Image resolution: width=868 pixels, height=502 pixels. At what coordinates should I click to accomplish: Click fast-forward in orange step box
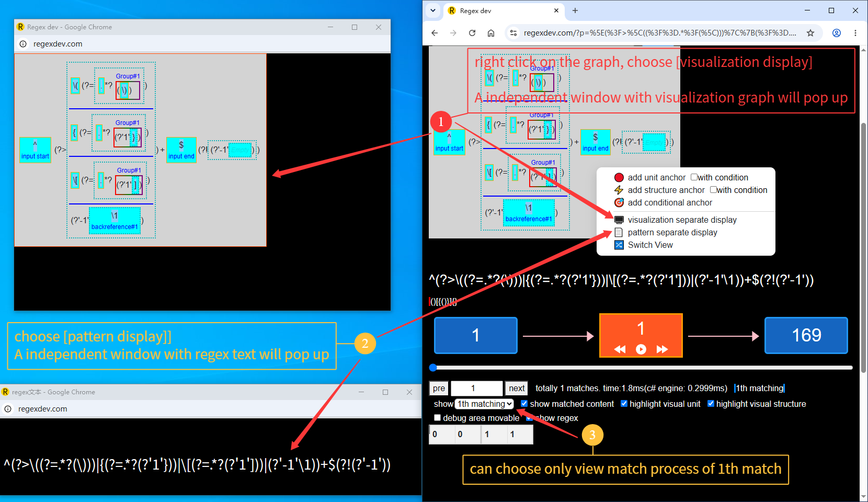[662, 349]
